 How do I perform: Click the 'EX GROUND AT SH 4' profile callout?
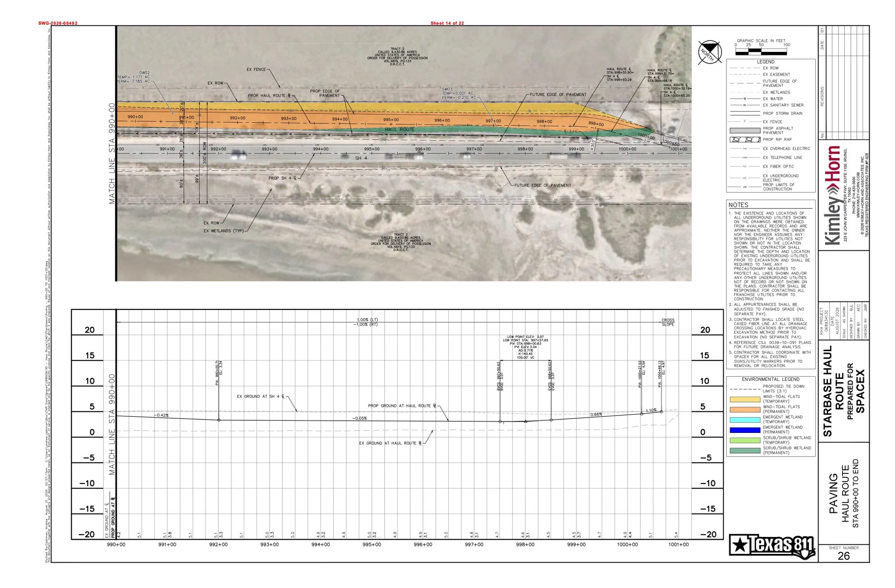pos(260,397)
